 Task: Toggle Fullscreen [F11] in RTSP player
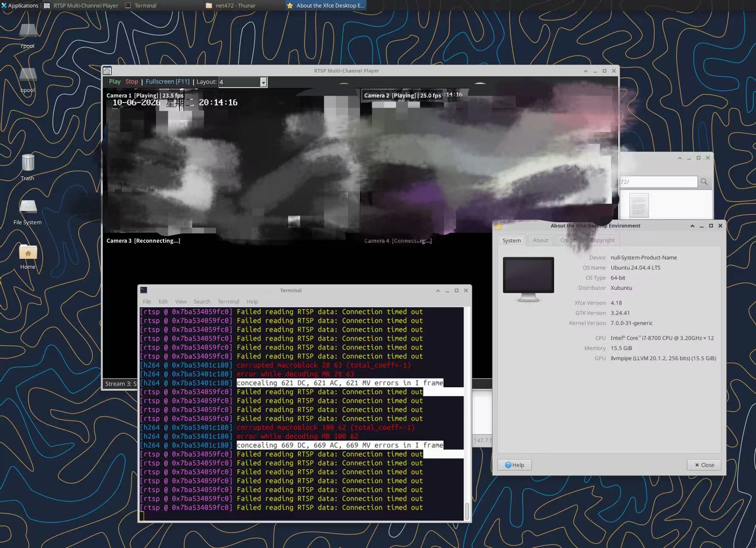[x=167, y=81]
